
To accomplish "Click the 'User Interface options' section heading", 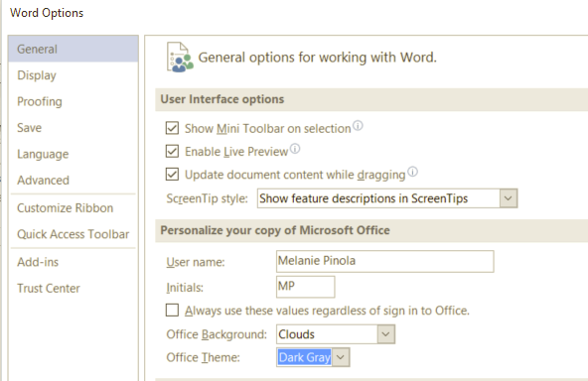I will click(x=222, y=99).
